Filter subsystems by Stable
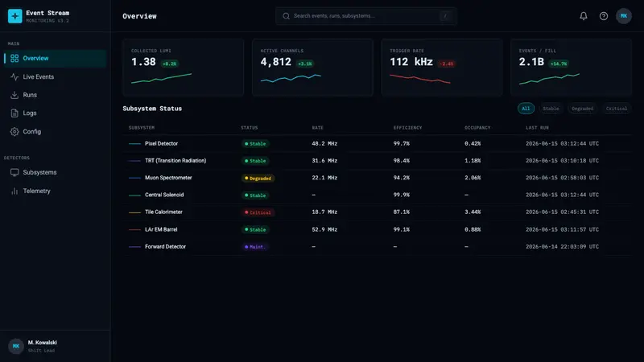 point(551,109)
